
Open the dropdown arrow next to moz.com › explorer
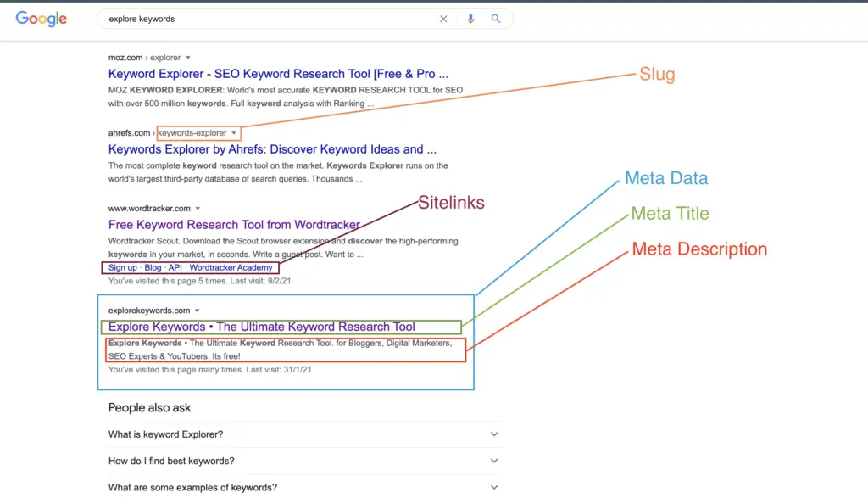188,58
